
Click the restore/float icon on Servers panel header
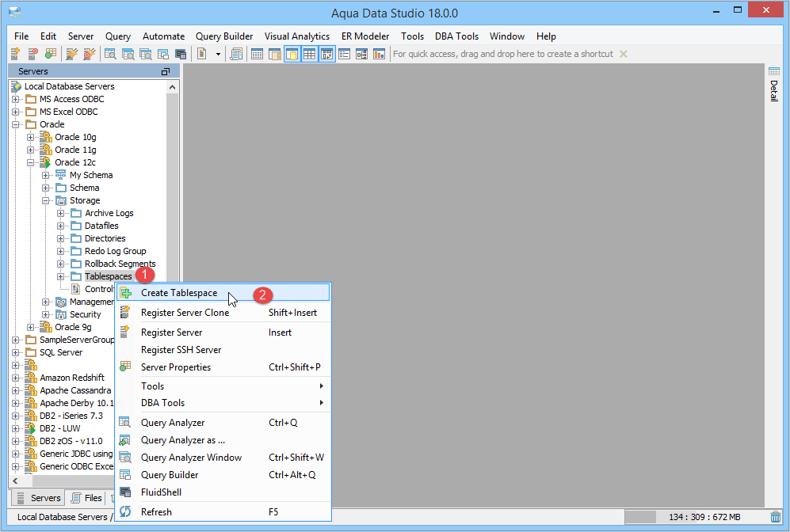click(x=166, y=71)
